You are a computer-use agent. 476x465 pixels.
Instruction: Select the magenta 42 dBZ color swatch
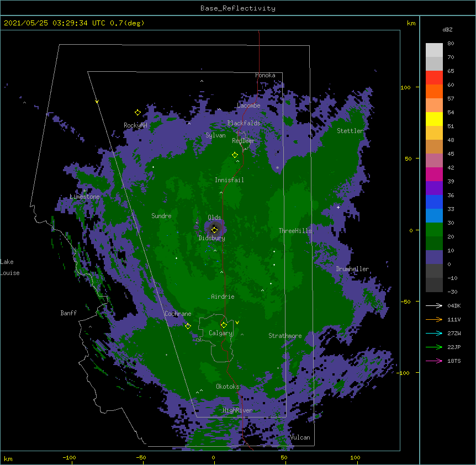tap(434, 174)
